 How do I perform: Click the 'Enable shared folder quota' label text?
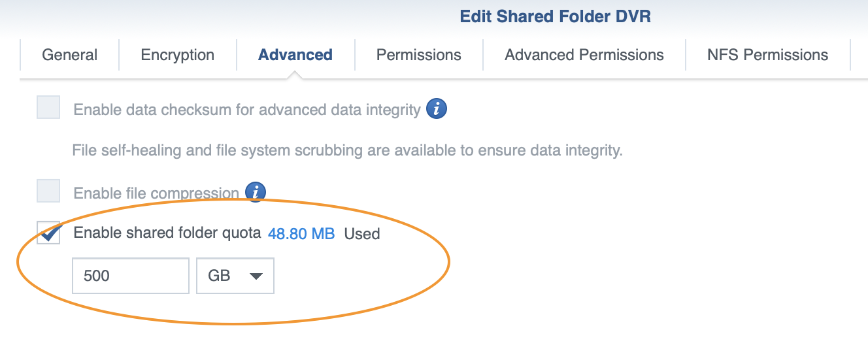[x=167, y=233]
